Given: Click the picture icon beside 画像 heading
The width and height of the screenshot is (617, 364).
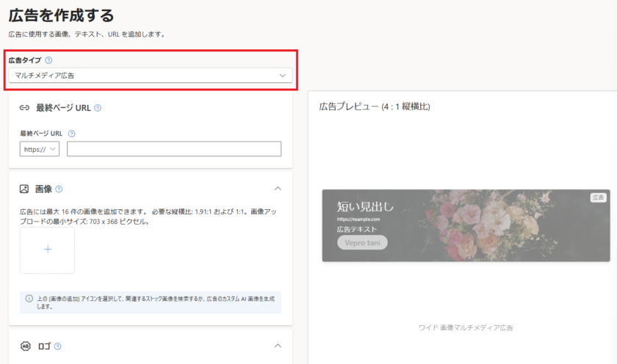Looking at the screenshot, I should [24, 189].
